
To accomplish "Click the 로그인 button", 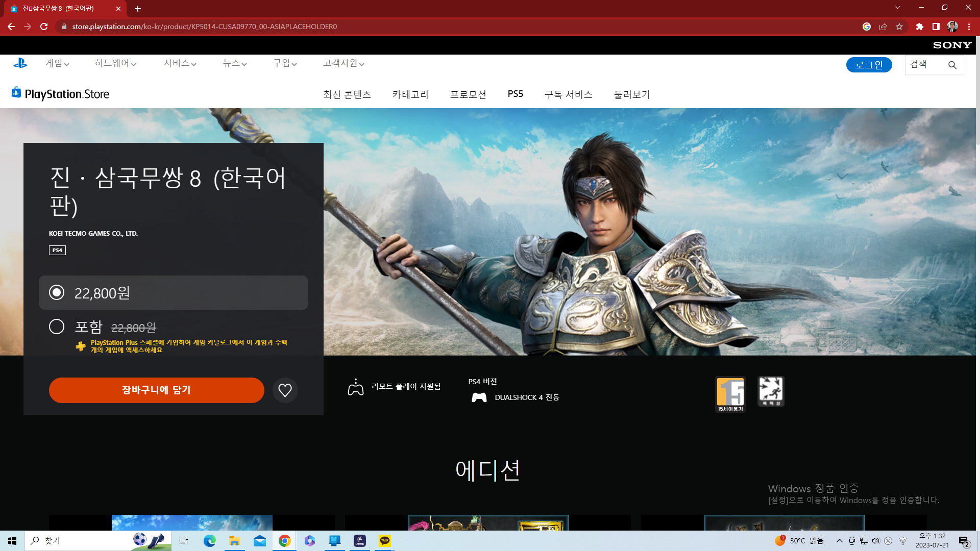I will coord(869,65).
